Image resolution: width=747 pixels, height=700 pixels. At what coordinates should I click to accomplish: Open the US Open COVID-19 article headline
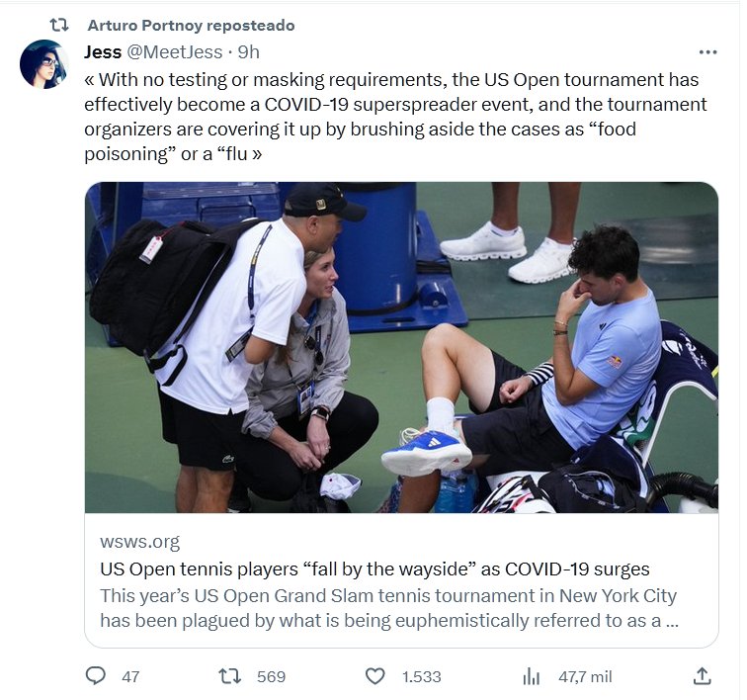coord(374,569)
